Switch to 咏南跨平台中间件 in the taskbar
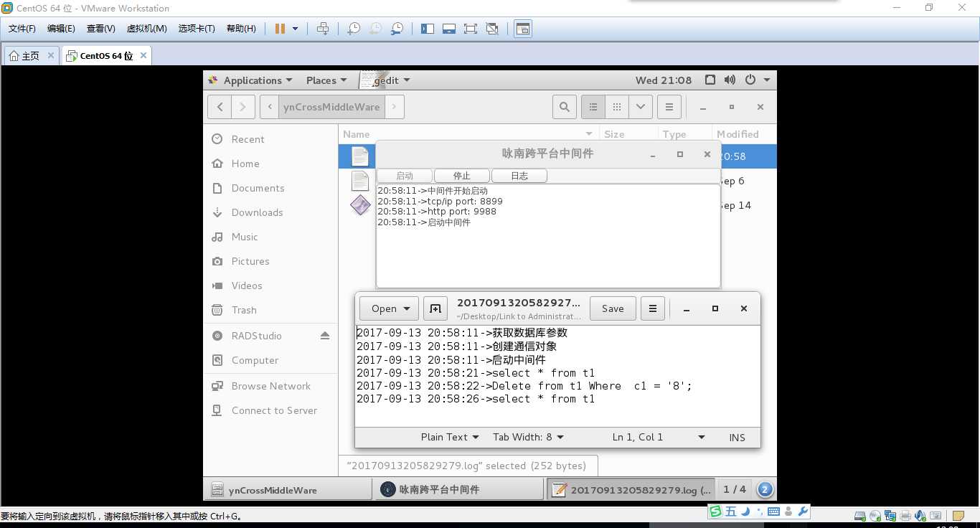This screenshot has height=528, width=980. (x=459, y=490)
